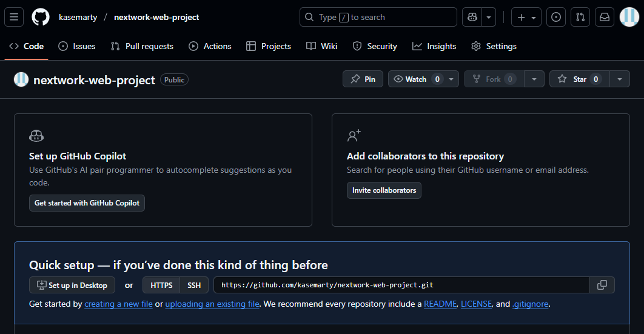Select the Code tab
Viewport: 644px width, 334px height.
[26, 46]
